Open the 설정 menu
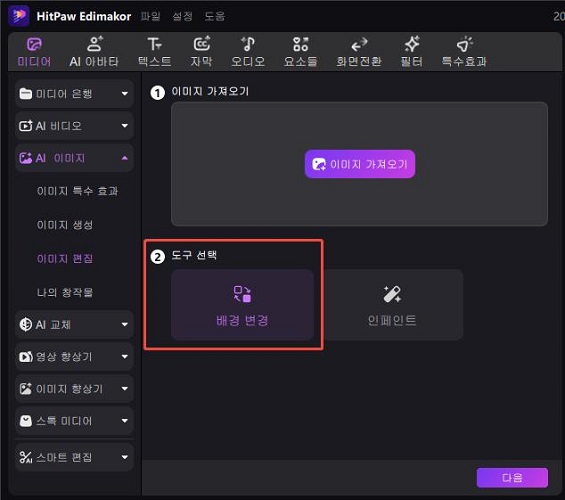This screenshot has width=565, height=500. click(182, 16)
